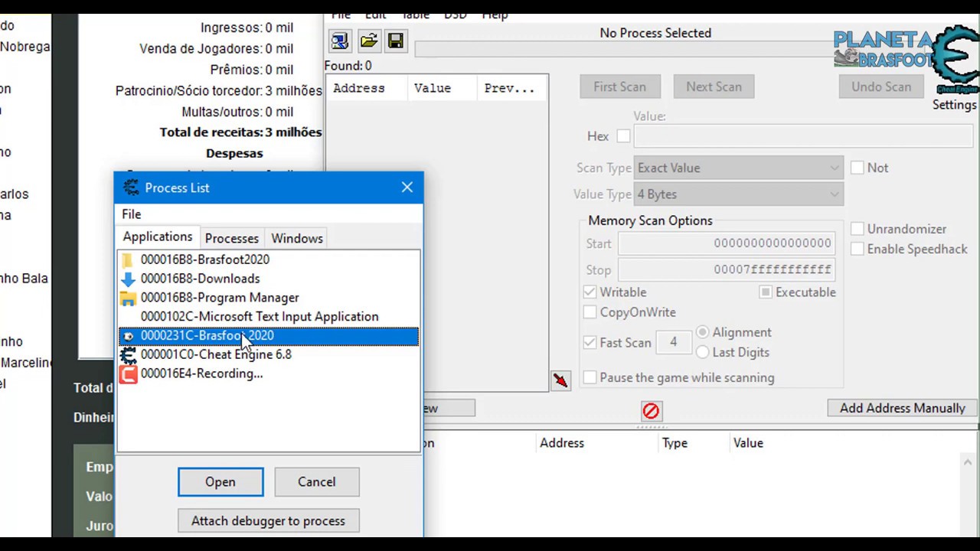Switch to the Windows tab
Viewport: 980px width, 551px height.
click(297, 239)
